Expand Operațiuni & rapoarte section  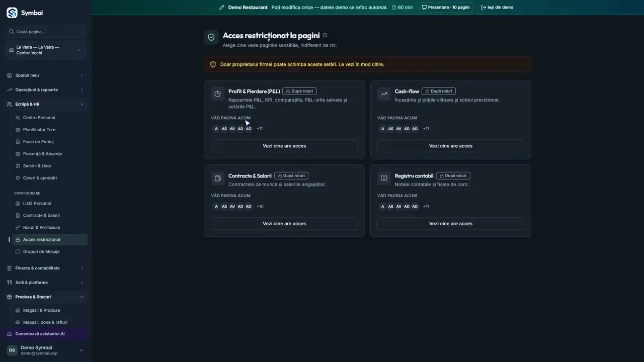coord(45,90)
